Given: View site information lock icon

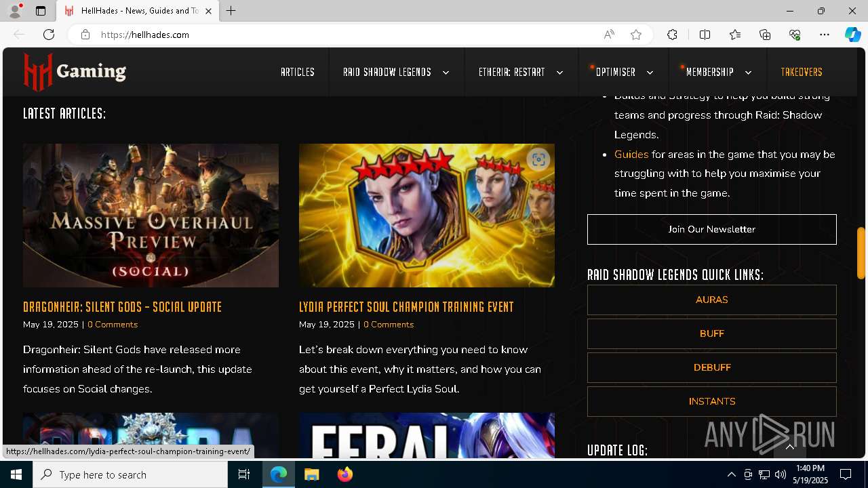Looking at the screenshot, I should 85,35.
